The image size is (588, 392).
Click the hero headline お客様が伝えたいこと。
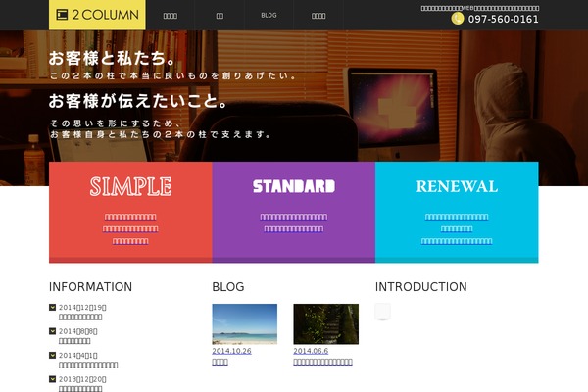pos(138,101)
